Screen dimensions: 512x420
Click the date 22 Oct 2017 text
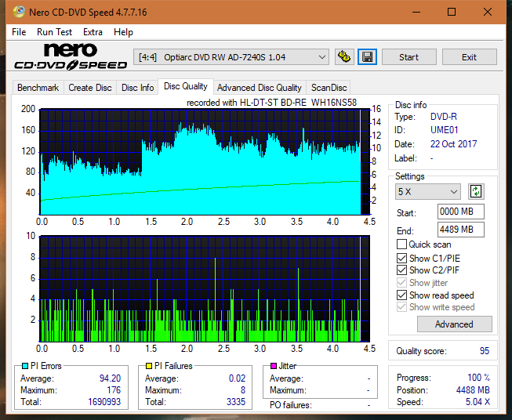(x=453, y=144)
